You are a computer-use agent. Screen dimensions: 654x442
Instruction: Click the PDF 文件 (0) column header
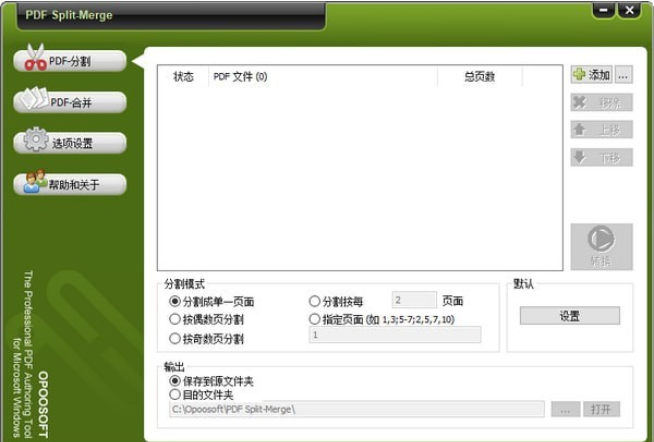(x=323, y=76)
